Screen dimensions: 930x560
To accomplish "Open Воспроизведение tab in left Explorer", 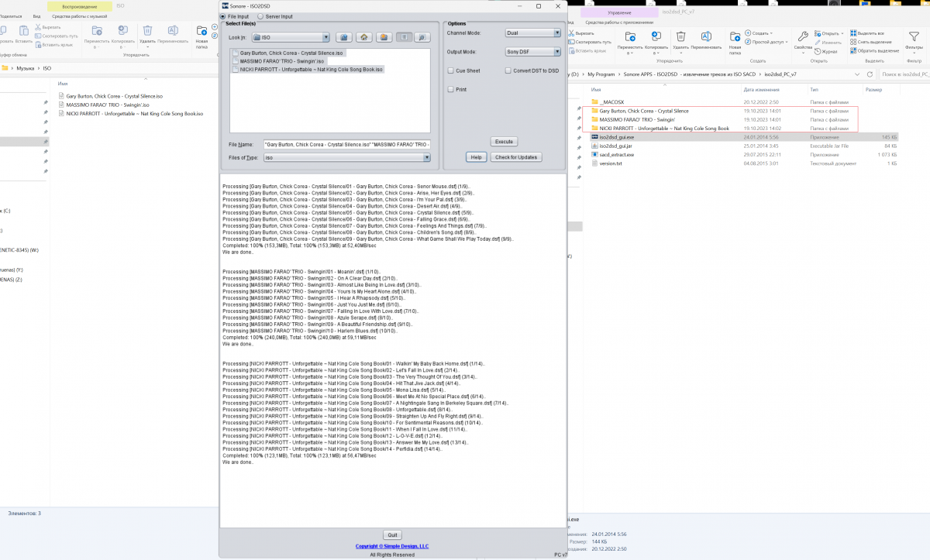I will (80, 6).
